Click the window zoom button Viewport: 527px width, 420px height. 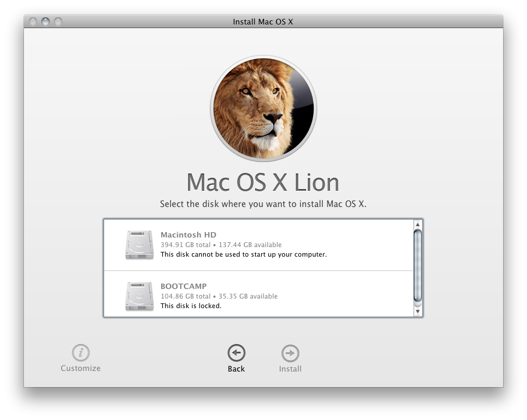[58, 22]
